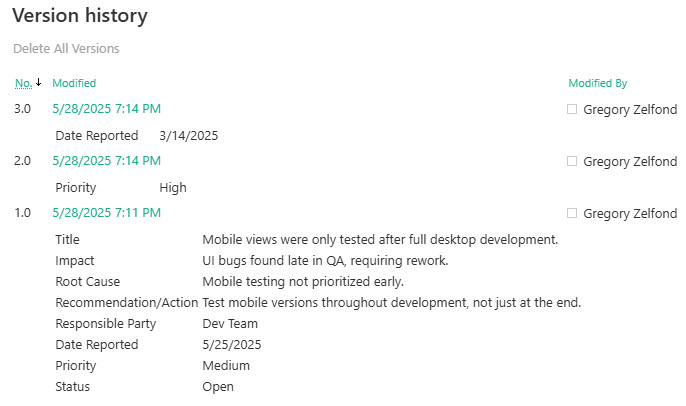686x406 pixels.
Task: Click the Title text about mobile views
Action: (x=380, y=240)
